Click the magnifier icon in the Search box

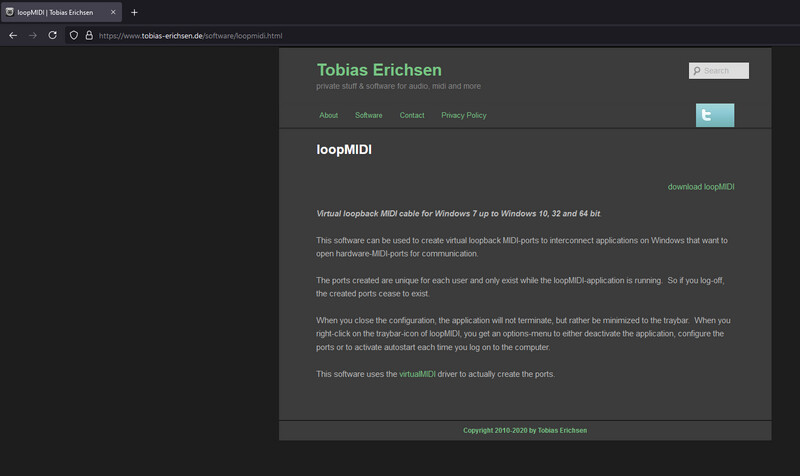(x=696, y=71)
